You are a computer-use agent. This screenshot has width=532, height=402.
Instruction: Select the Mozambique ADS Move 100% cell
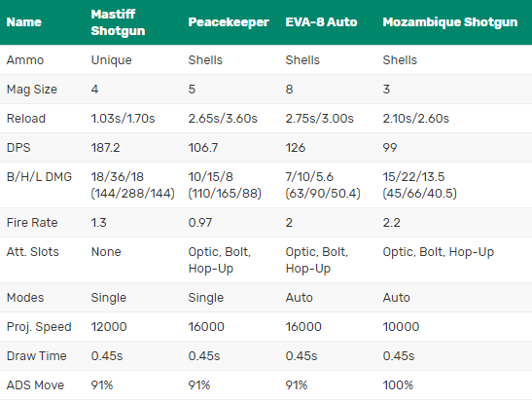pyautogui.click(x=398, y=385)
